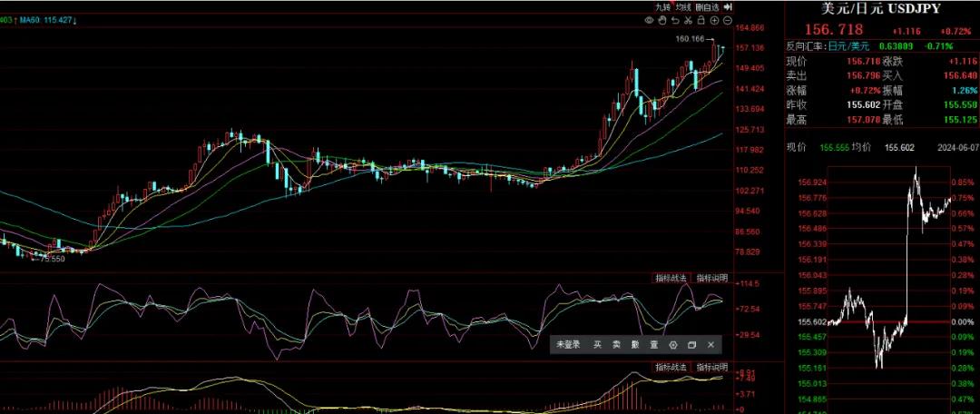Image resolution: width=980 pixels, height=414 pixels.
Task: Click the undo arrow icon
Action: [x=675, y=20]
